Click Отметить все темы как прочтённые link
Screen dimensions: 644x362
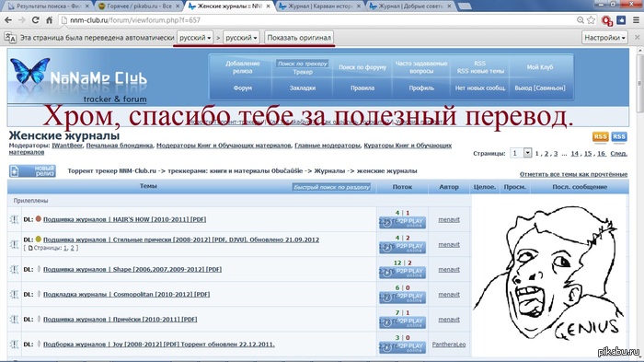(573, 174)
